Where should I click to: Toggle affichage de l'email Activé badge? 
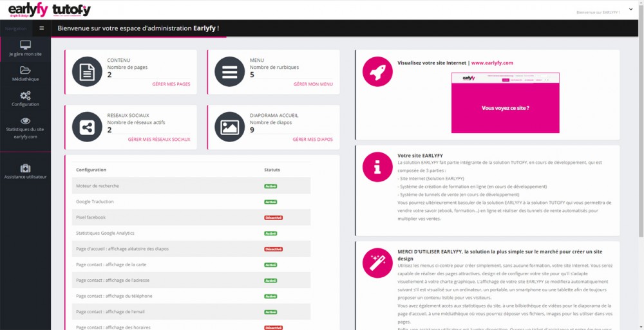[x=270, y=313]
